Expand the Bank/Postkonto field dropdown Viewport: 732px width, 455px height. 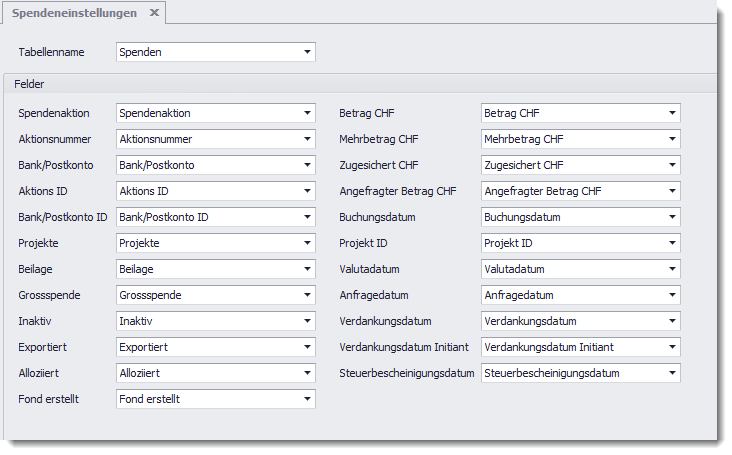[x=306, y=165]
